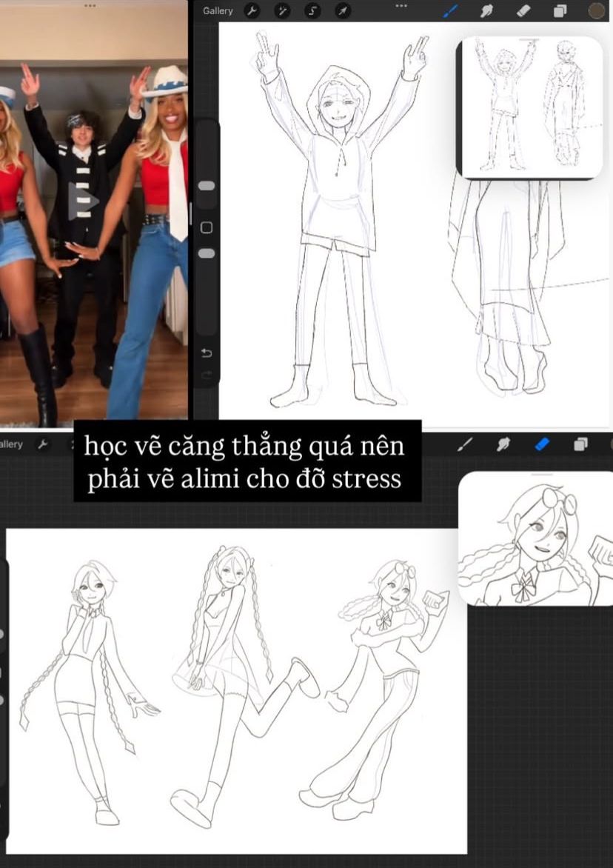
Task: Select the Smudge tool in upper toolbar
Action: (486, 11)
